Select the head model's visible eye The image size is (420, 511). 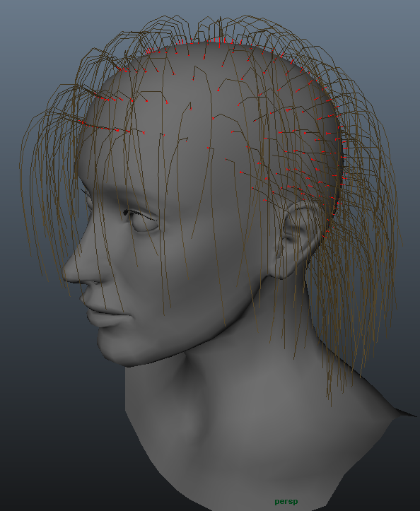[x=145, y=223]
